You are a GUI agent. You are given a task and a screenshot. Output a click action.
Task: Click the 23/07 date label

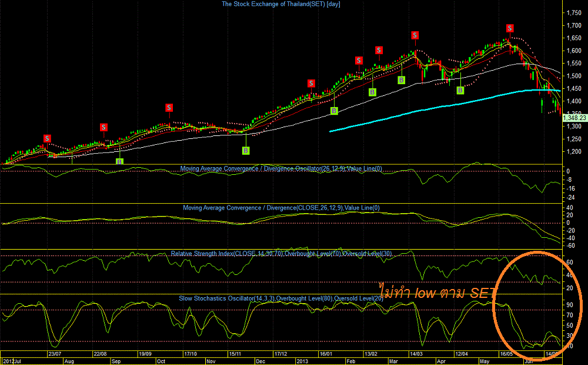(x=55, y=354)
